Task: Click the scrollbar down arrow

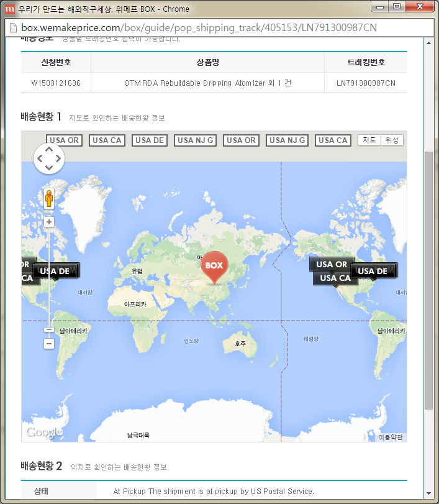Action: click(428, 493)
